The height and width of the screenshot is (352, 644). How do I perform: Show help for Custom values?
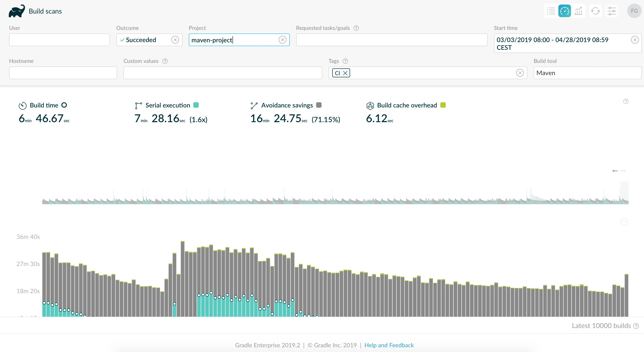click(165, 61)
